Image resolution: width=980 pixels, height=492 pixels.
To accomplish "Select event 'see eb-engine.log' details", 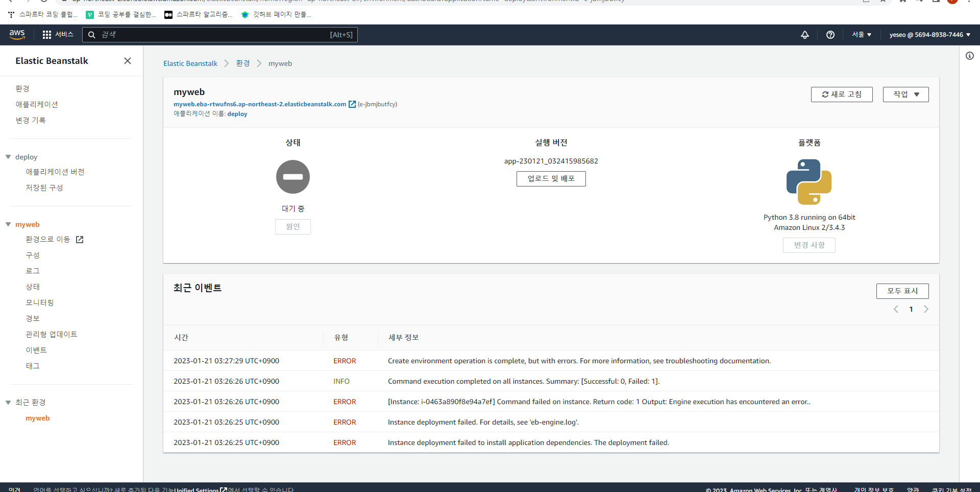I will coord(483,422).
